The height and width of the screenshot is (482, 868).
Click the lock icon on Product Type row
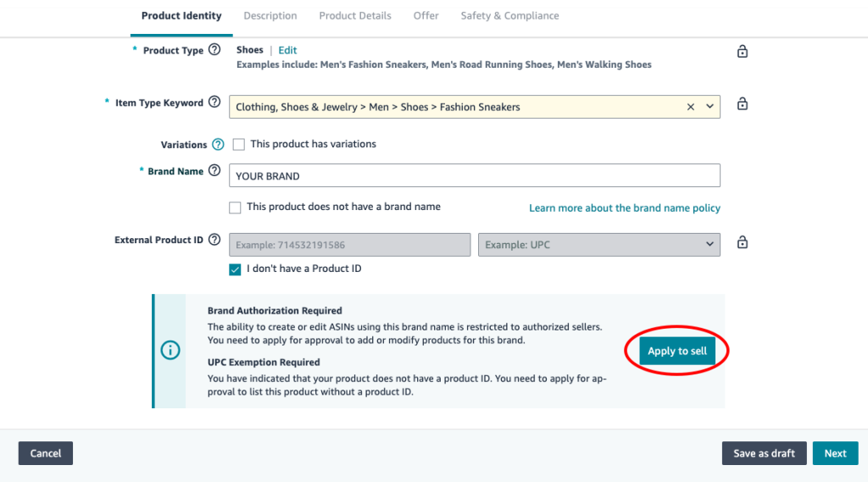(743, 52)
